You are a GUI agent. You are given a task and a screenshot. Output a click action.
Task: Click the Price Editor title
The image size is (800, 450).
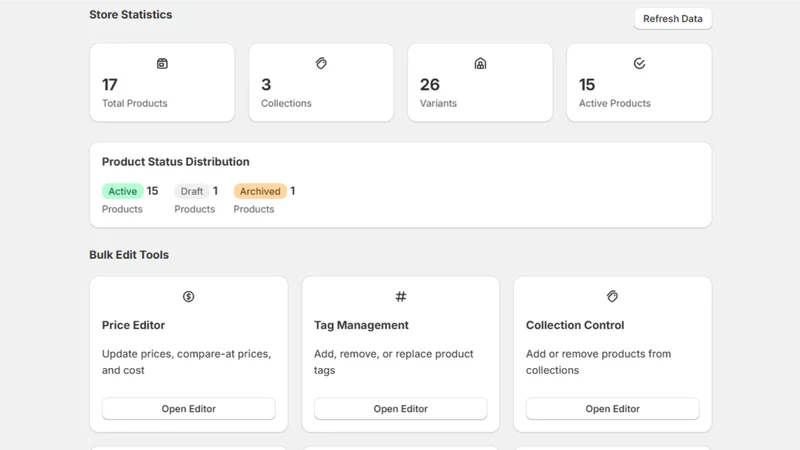(133, 325)
